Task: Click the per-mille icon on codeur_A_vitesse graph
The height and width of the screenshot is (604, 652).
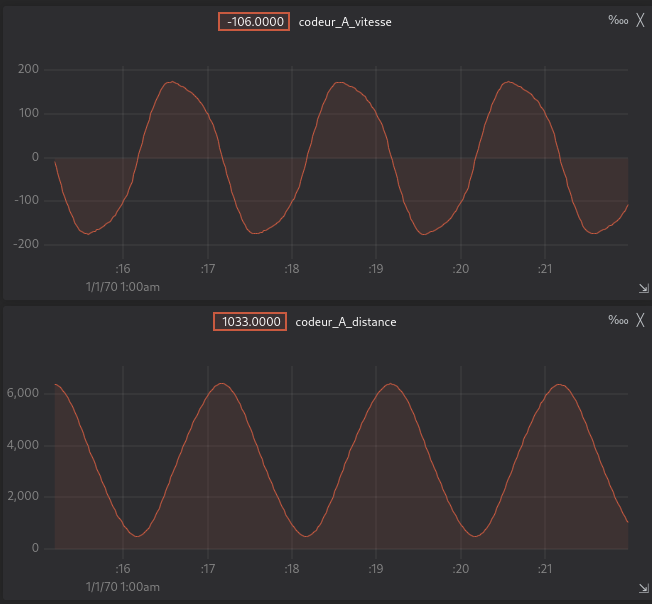Action: click(x=617, y=20)
